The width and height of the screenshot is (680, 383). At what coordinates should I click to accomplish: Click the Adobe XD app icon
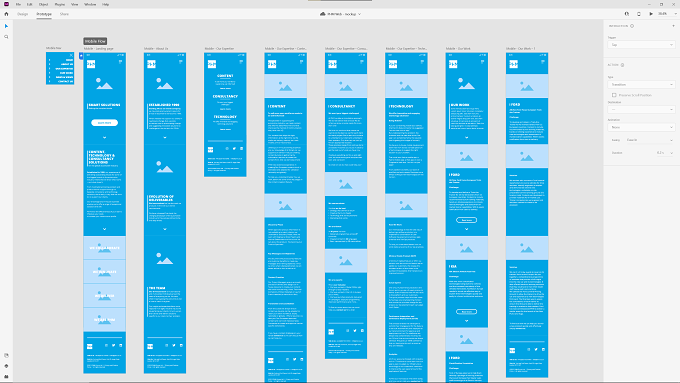pos(6,4)
